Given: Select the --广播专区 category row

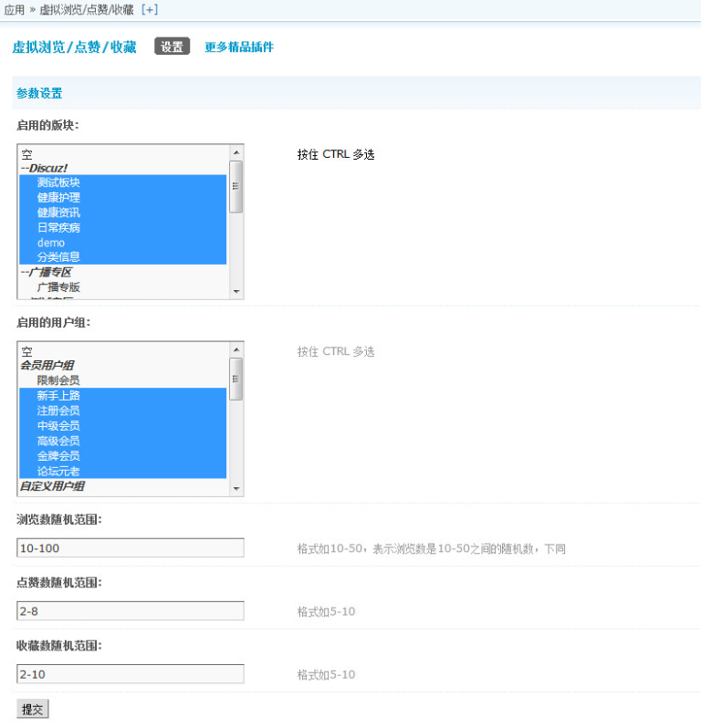Looking at the screenshot, I should click(122, 272).
